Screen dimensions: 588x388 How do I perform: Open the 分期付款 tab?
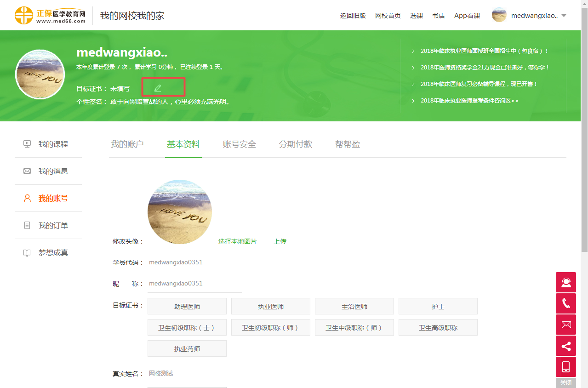point(296,144)
